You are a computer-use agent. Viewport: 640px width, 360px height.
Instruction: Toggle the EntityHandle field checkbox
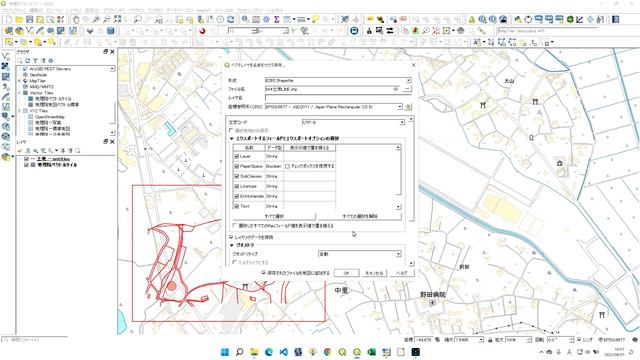(236, 196)
